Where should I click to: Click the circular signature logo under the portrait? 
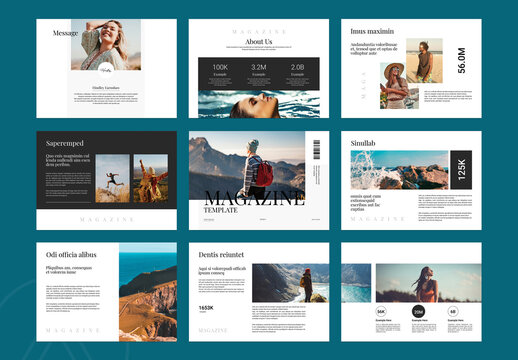106,70
